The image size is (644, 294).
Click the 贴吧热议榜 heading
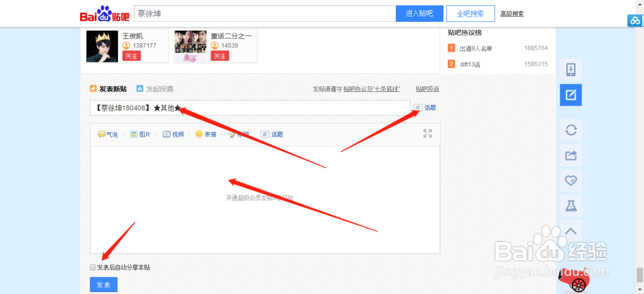(x=464, y=33)
